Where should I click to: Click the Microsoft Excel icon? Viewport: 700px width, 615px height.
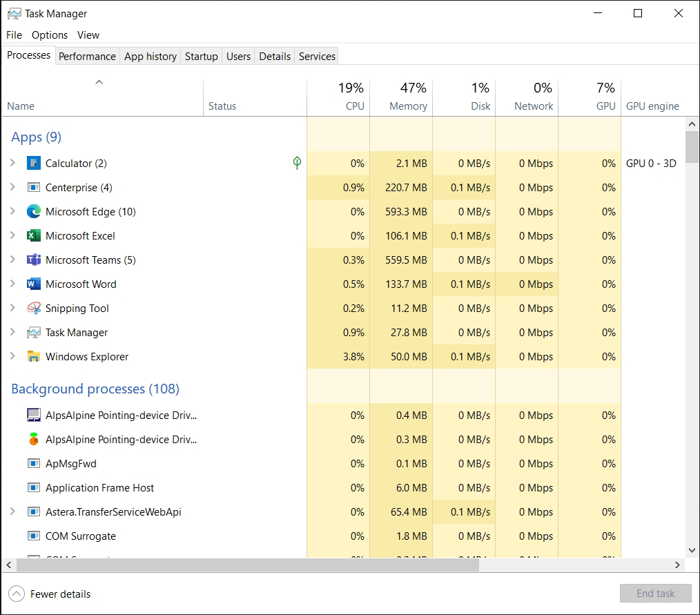point(34,236)
